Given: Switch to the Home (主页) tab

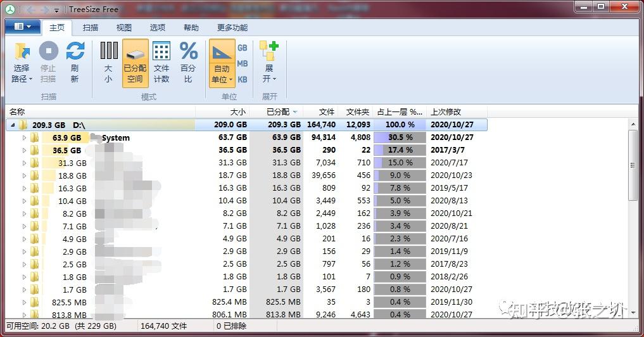Looking at the screenshot, I should point(57,27).
